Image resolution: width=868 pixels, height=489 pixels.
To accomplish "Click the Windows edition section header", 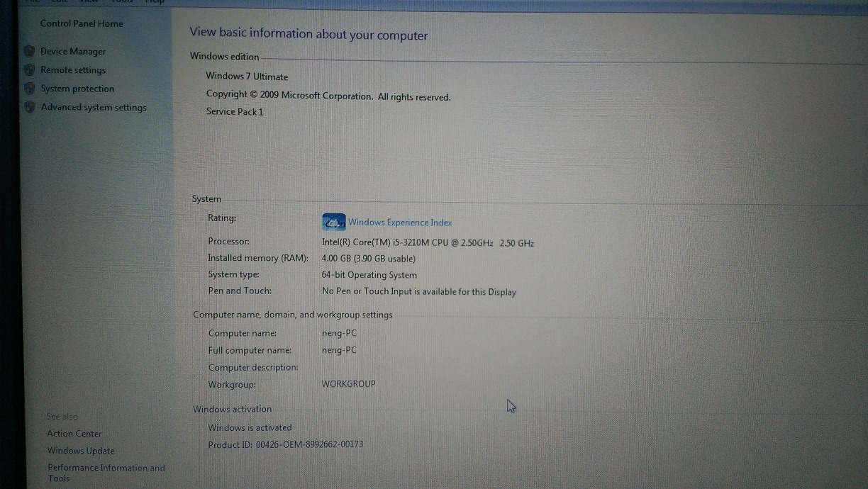I will click(225, 57).
